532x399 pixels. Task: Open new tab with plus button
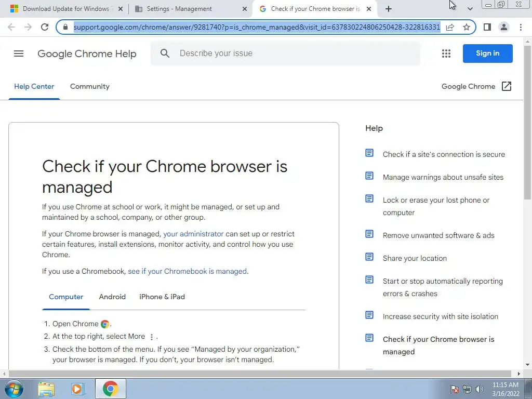[389, 9]
